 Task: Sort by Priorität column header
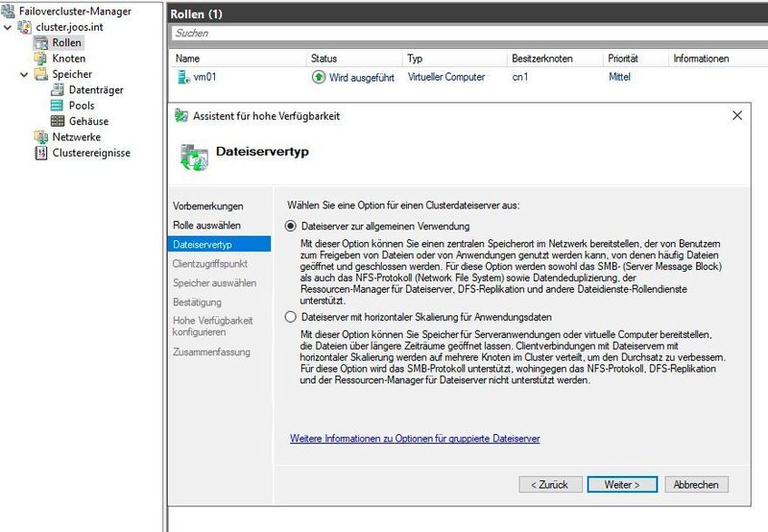623,59
